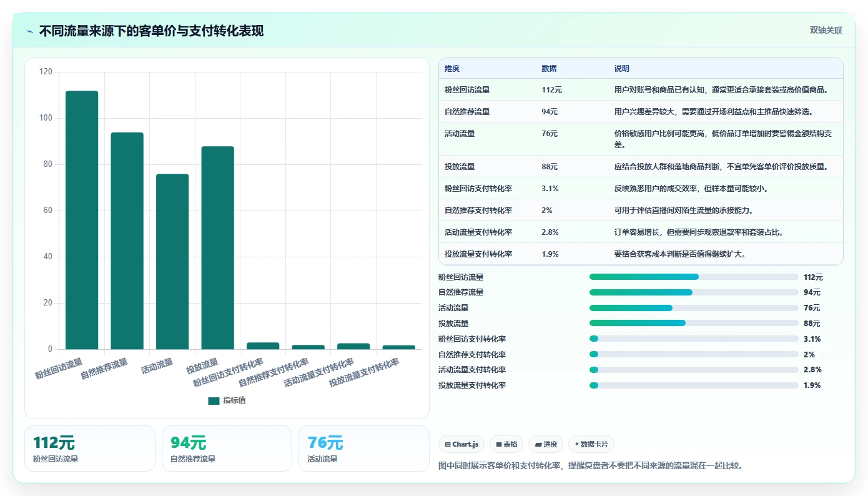This screenshot has width=868, height=496.
Task: Click the 粉丝回访流量 bar in chart
Action: [82, 220]
